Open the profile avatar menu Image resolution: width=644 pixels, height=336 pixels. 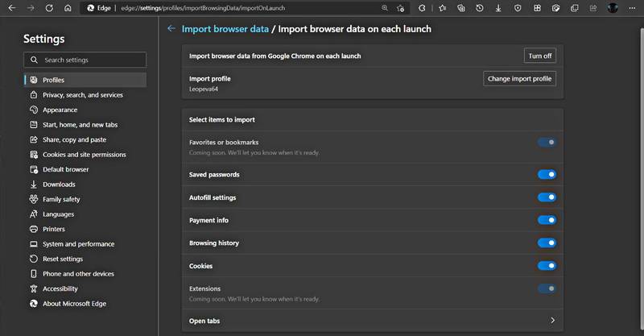pos(613,8)
